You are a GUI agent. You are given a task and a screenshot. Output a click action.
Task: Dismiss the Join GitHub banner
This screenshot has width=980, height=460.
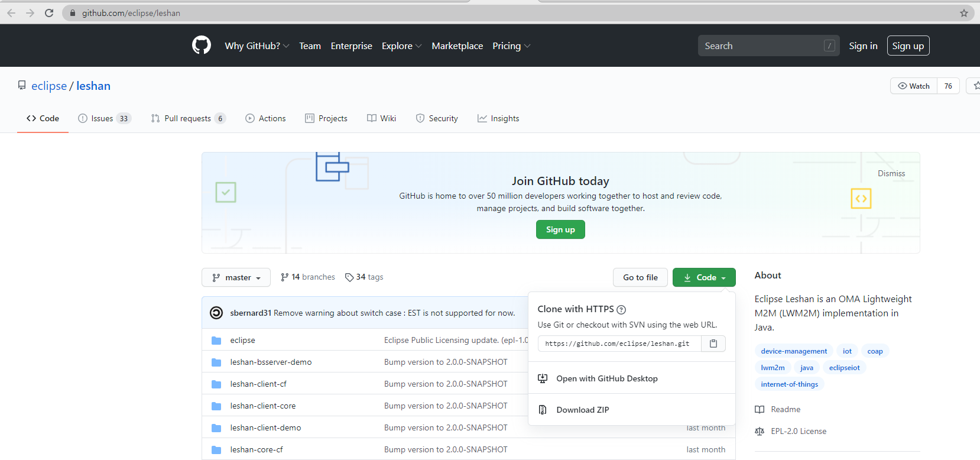[x=891, y=173]
